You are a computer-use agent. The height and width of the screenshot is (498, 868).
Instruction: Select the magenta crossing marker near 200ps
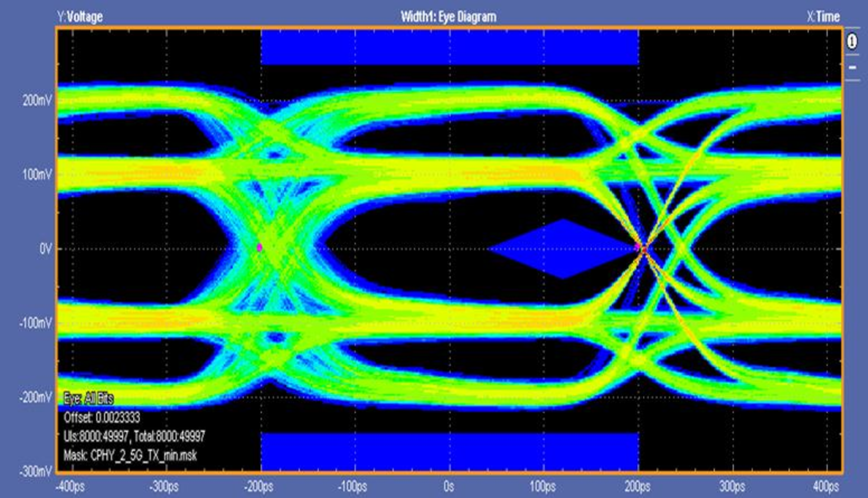(x=638, y=247)
